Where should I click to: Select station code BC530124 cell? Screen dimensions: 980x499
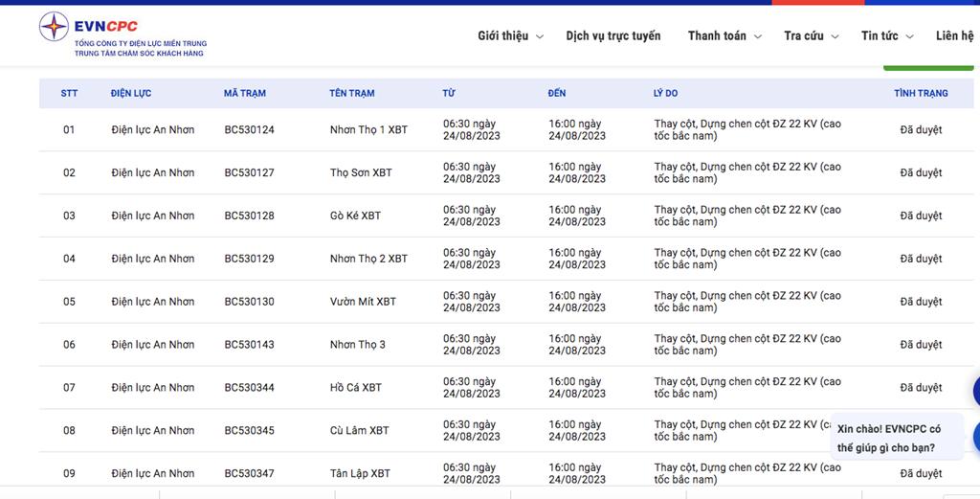coord(250,129)
